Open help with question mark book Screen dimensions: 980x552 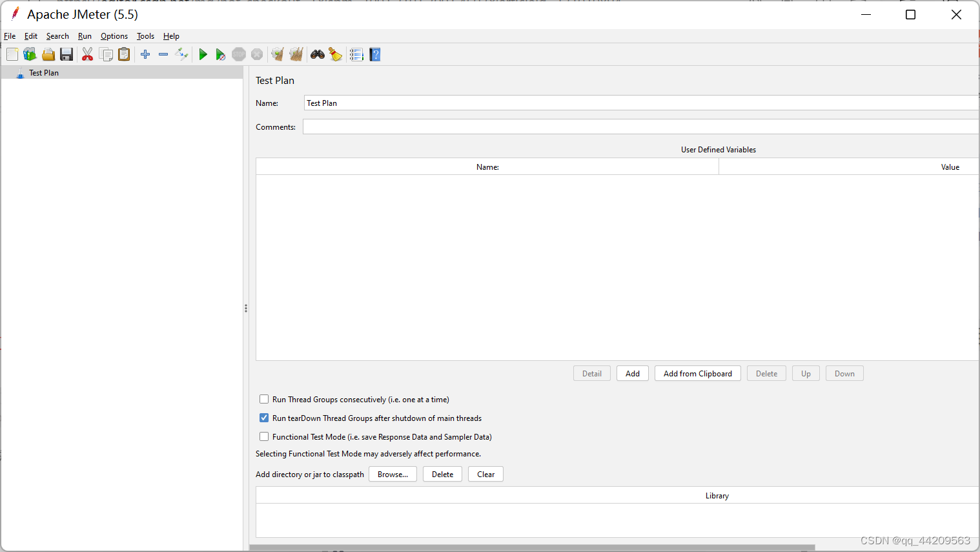(375, 55)
